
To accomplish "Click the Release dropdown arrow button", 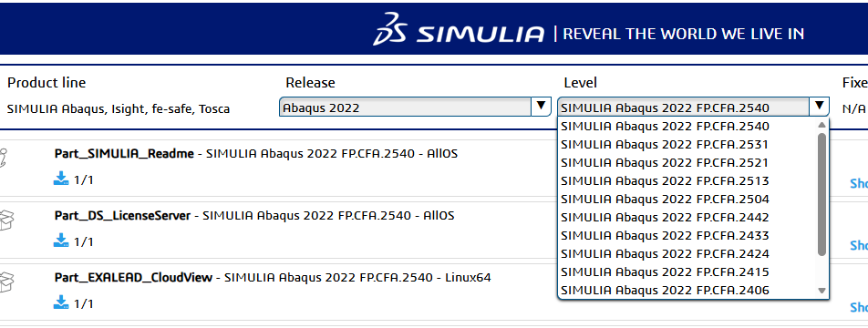I will pyautogui.click(x=542, y=107).
